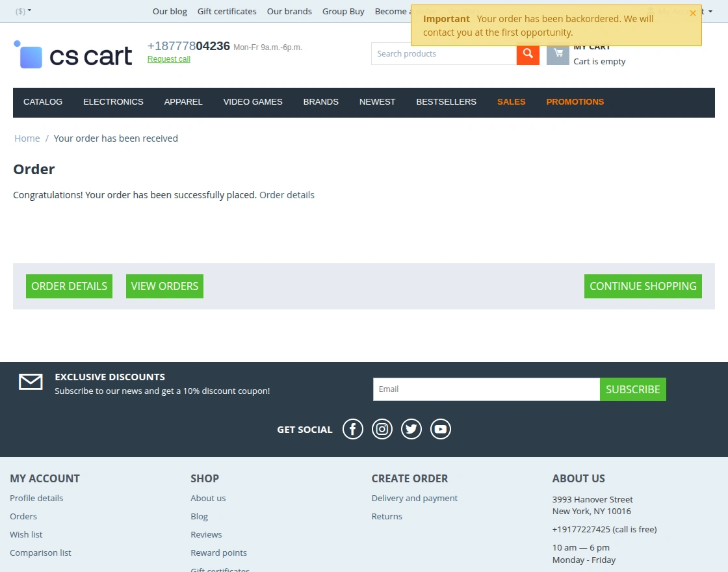This screenshot has height=572, width=728.
Task: Open Reward points footer link
Action: (218, 552)
